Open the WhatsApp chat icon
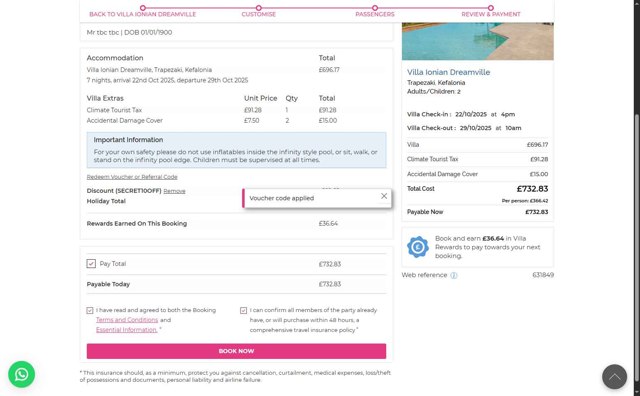 [22, 374]
